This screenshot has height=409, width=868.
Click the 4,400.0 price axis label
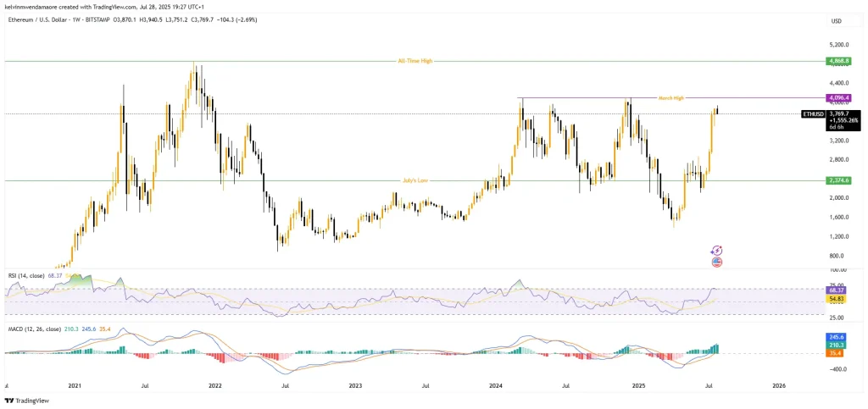pos(840,83)
